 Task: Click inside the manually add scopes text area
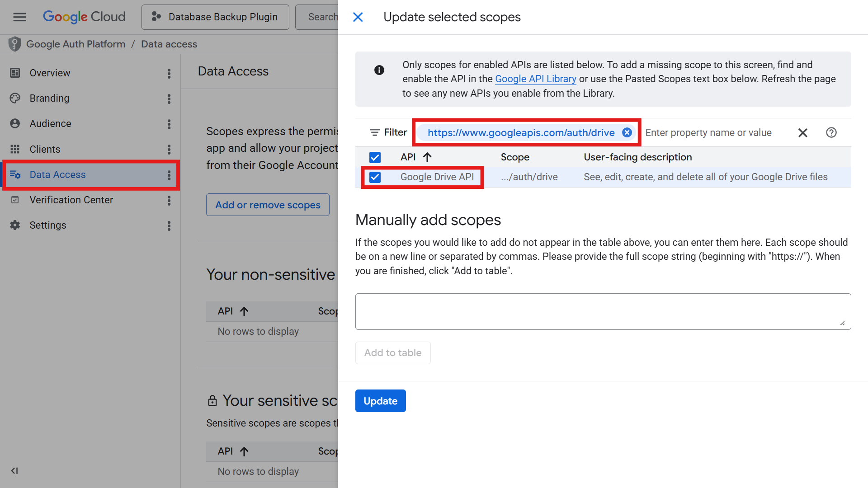pos(603,312)
